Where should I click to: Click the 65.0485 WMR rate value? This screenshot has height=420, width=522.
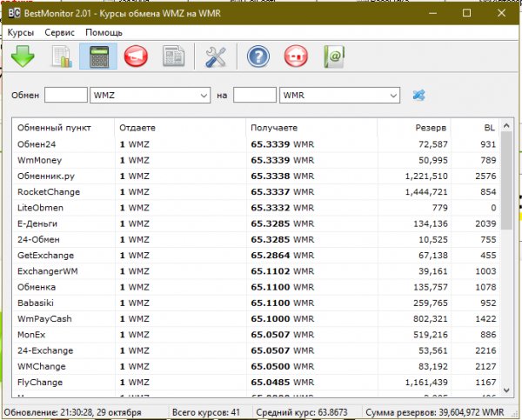[x=282, y=383]
